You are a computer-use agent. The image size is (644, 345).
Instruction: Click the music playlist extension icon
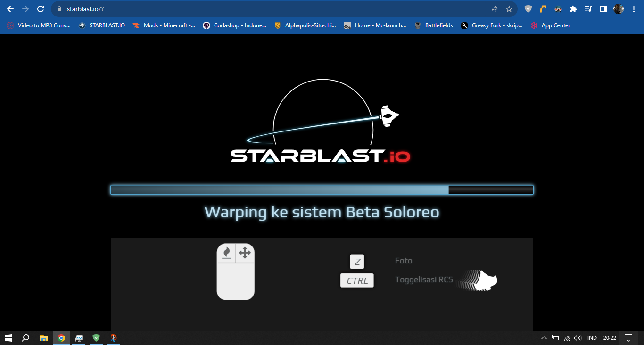[x=588, y=8]
